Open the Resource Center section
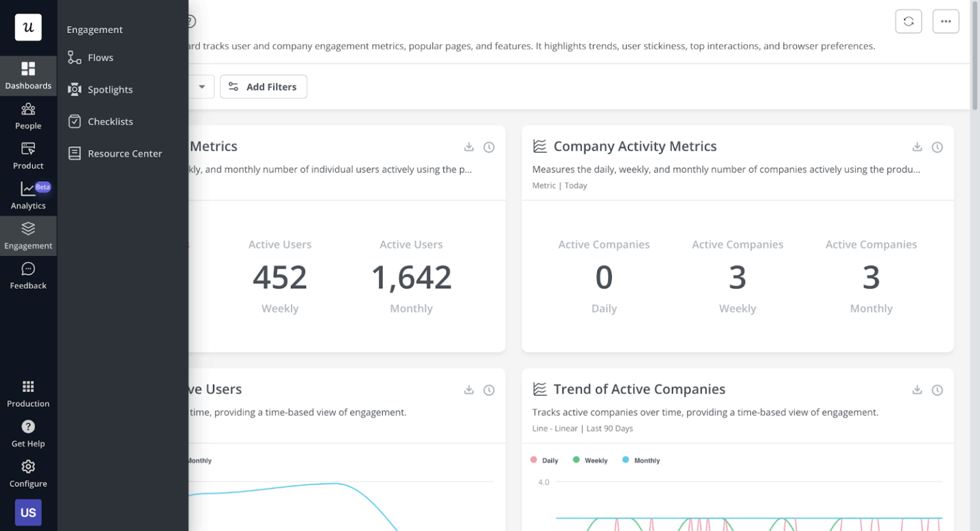 click(74, 153)
